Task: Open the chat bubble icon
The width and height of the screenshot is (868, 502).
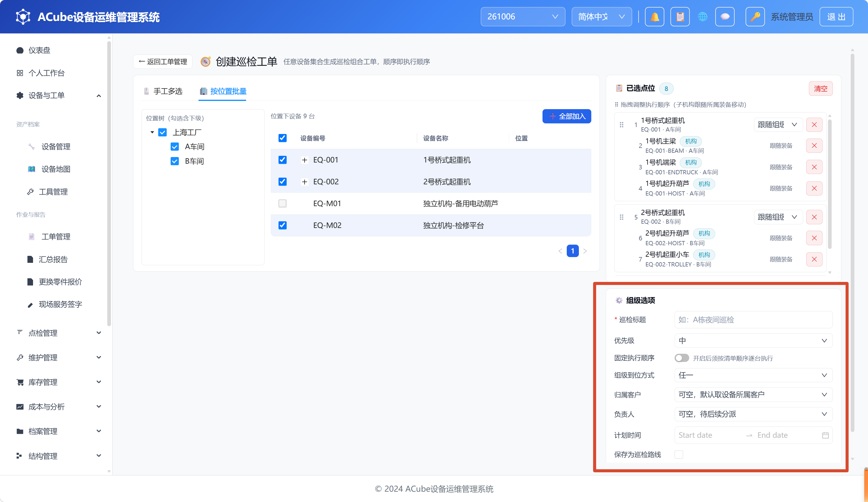Action: tap(725, 17)
